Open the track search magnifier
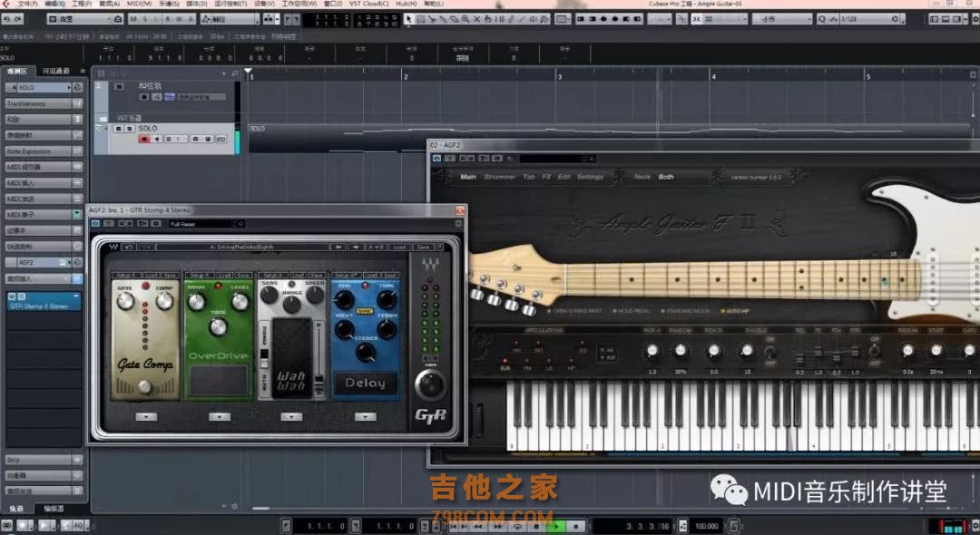Image resolution: width=980 pixels, height=535 pixels. 235,73
